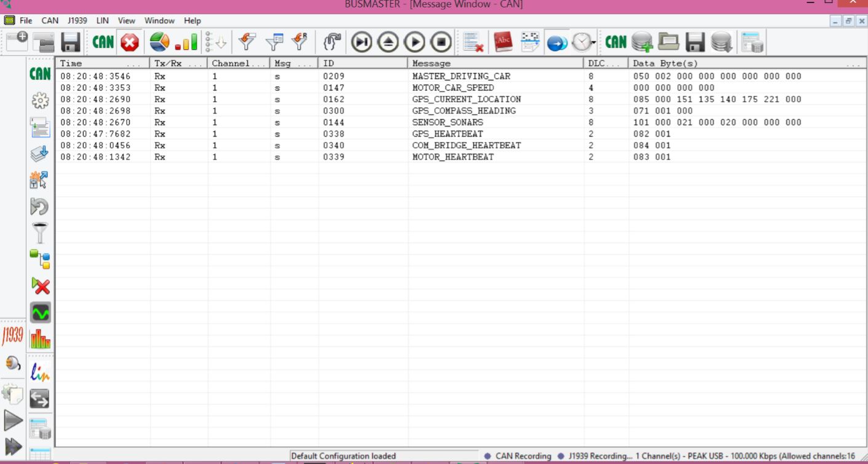Viewport: 868px width, 464px height.
Task: Click the sidebar grey undo arrow icon
Action: tap(40, 207)
